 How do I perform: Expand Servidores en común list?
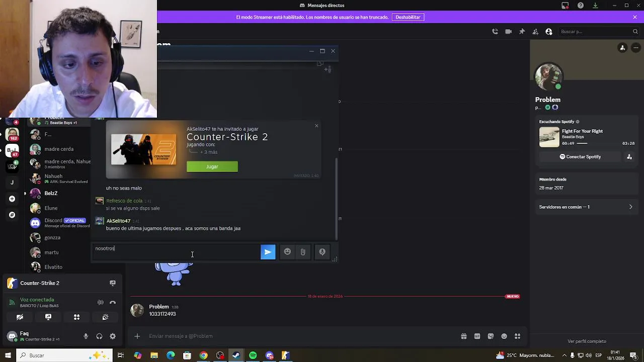pyautogui.click(x=586, y=207)
